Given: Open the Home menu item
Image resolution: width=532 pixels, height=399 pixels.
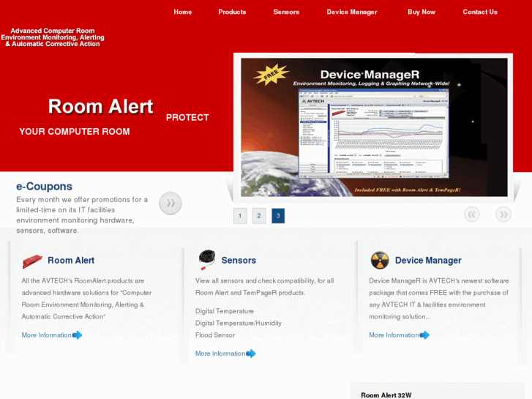Looking at the screenshot, I should (182, 12).
